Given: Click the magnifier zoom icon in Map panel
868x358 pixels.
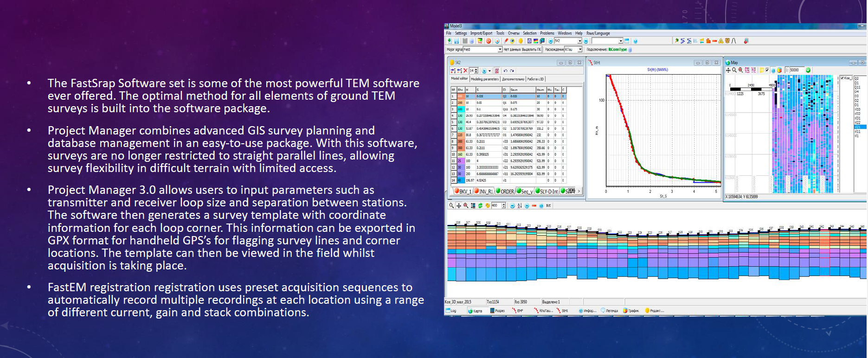Looking at the screenshot, I should [x=734, y=70].
